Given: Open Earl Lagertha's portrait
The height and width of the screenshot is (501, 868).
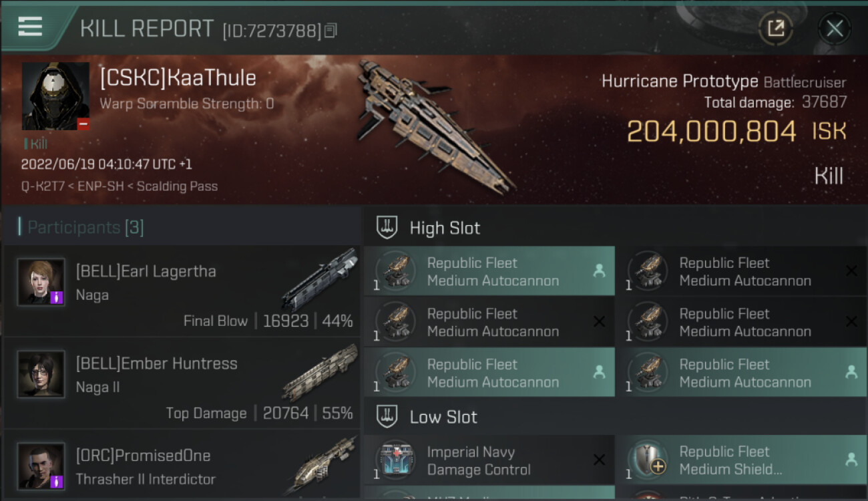Looking at the screenshot, I should 41,282.
